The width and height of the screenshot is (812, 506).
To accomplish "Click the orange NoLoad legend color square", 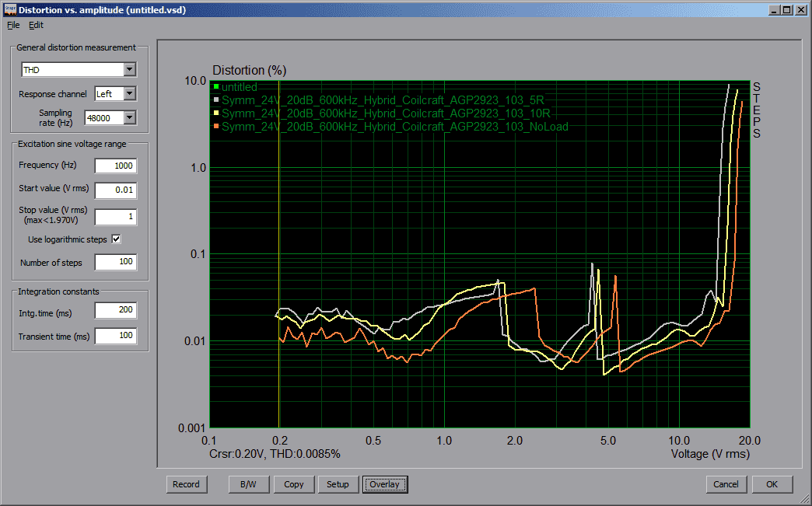I will point(216,127).
